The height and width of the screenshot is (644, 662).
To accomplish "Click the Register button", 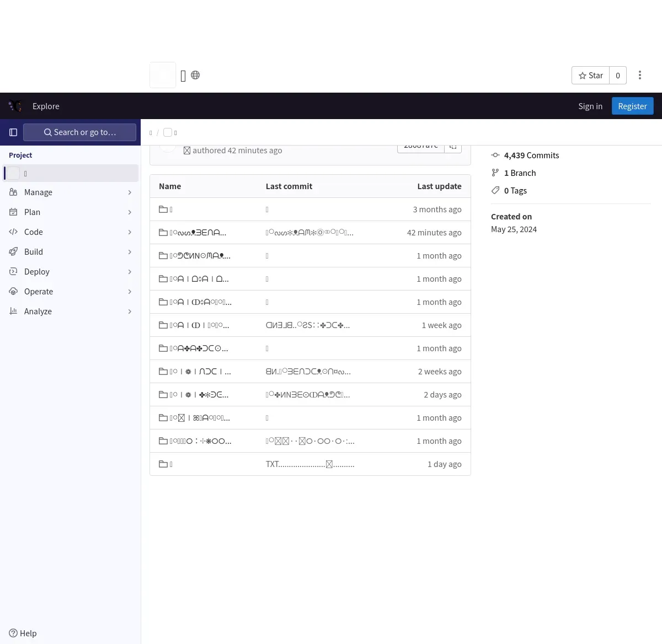I will pyautogui.click(x=632, y=106).
